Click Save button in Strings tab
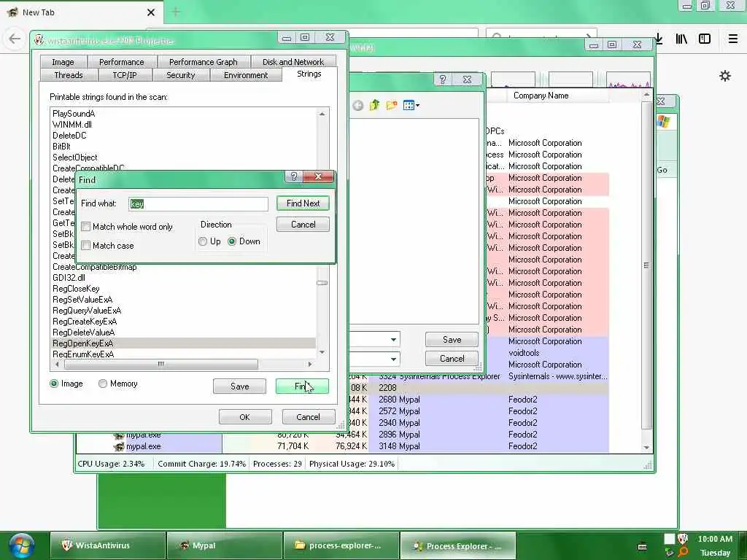The width and height of the screenshot is (747, 560). [239, 386]
